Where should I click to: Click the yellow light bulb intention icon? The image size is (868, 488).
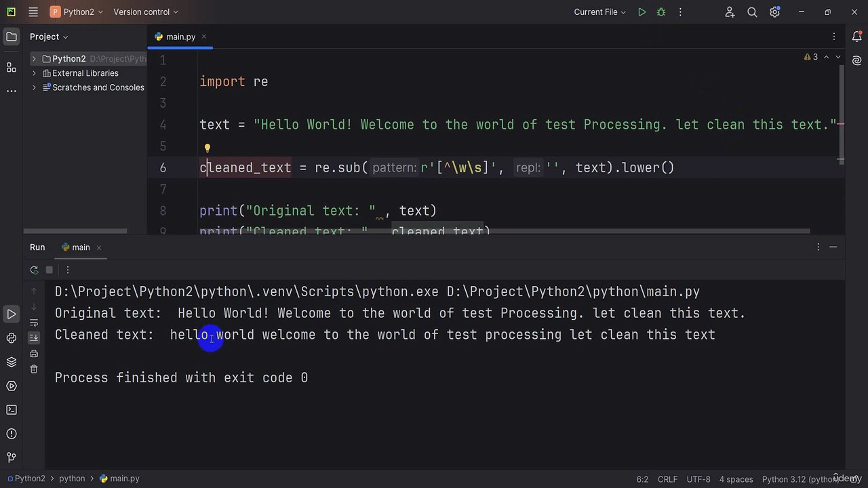click(208, 147)
